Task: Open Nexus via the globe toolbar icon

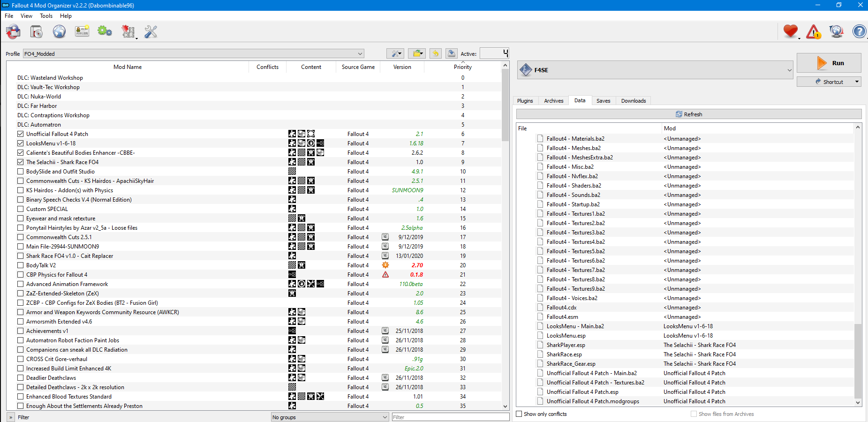Action: 59,31
